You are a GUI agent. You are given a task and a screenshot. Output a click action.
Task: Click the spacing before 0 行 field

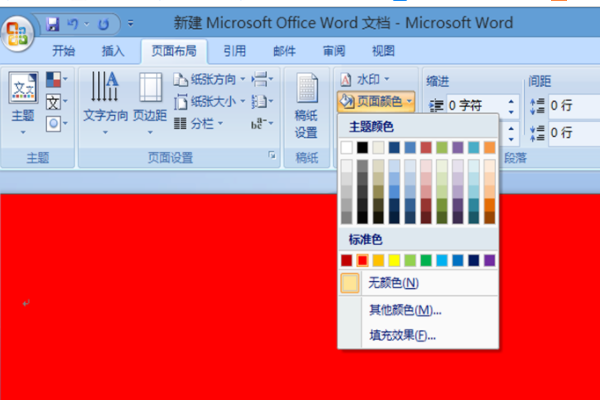(x=574, y=105)
